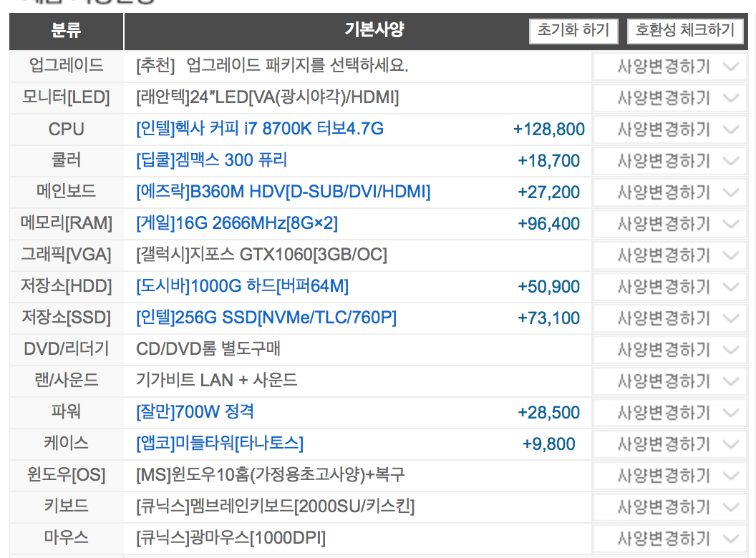The height and width of the screenshot is (558, 756).
Task: Click the [딥쿨]겜맥스 300 퓨리 link
Action: click(x=212, y=160)
